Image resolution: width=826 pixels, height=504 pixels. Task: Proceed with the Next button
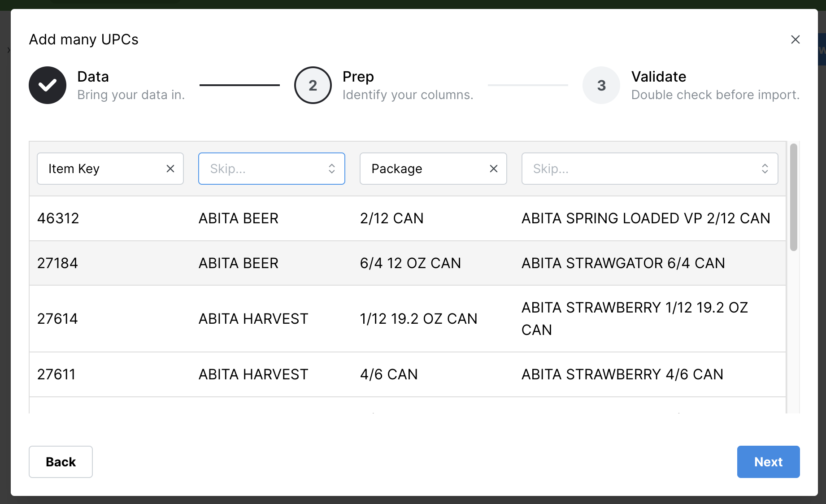click(768, 462)
